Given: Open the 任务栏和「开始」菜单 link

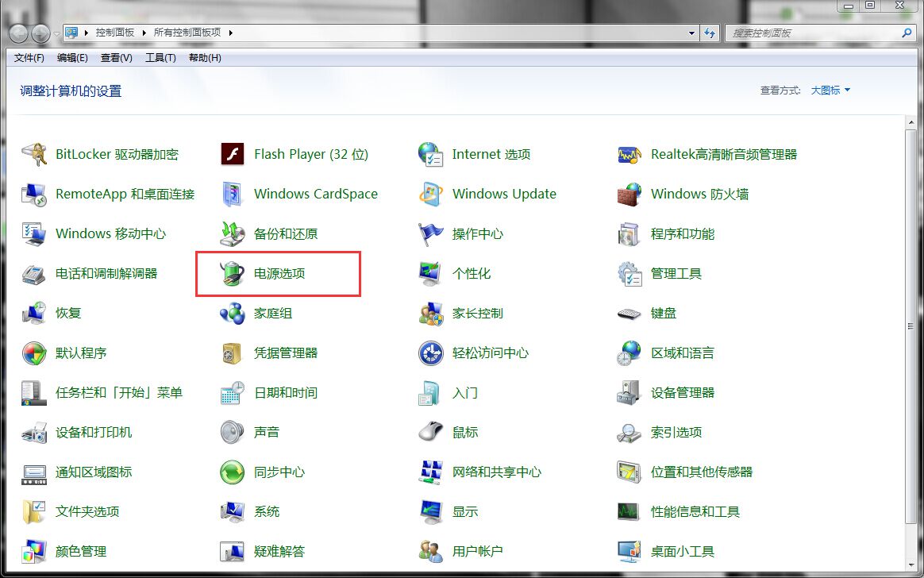Looking at the screenshot, I should 119,393.
